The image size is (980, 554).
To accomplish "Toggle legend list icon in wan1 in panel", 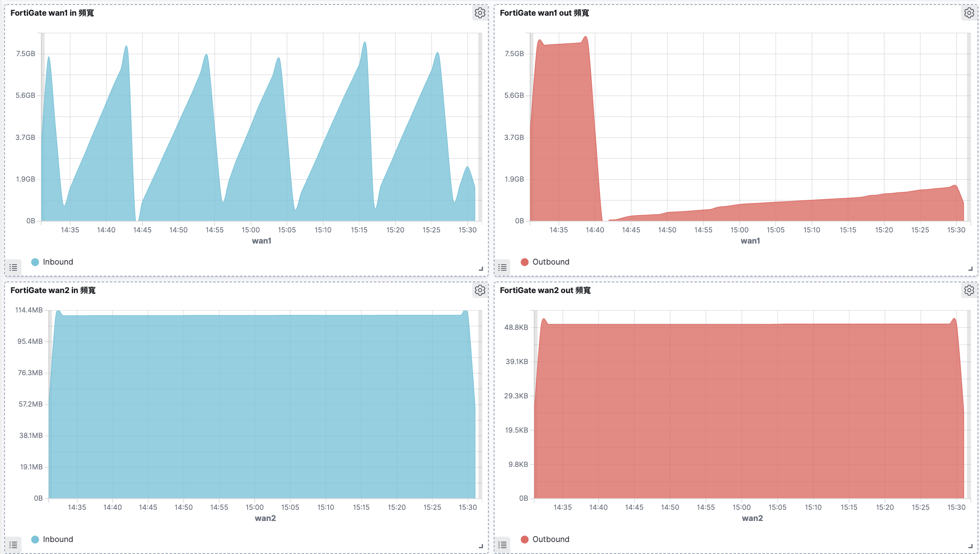I will (13, 268).
